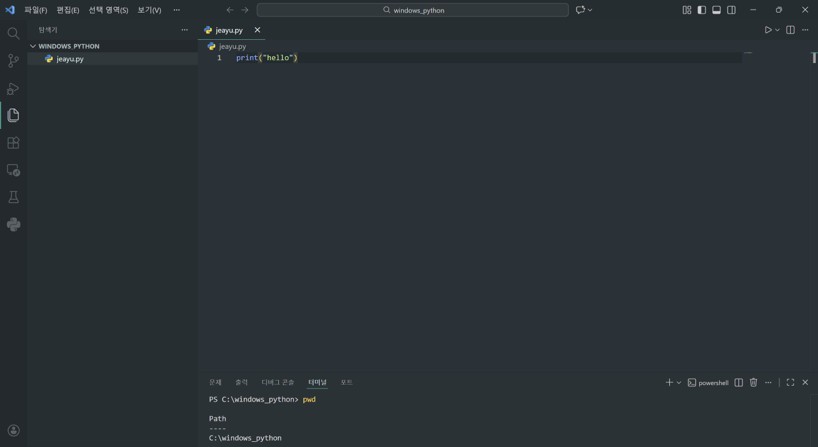Click the Run Python file play button
The height and width of the screenshot is (447, 818).
(767, 30)
